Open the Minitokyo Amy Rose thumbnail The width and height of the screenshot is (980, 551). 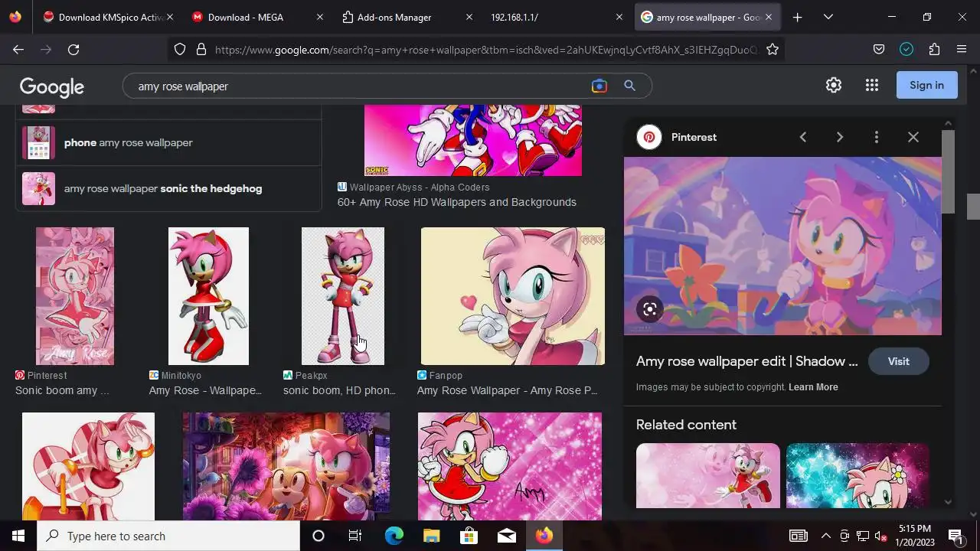click(x=208, y=296)
